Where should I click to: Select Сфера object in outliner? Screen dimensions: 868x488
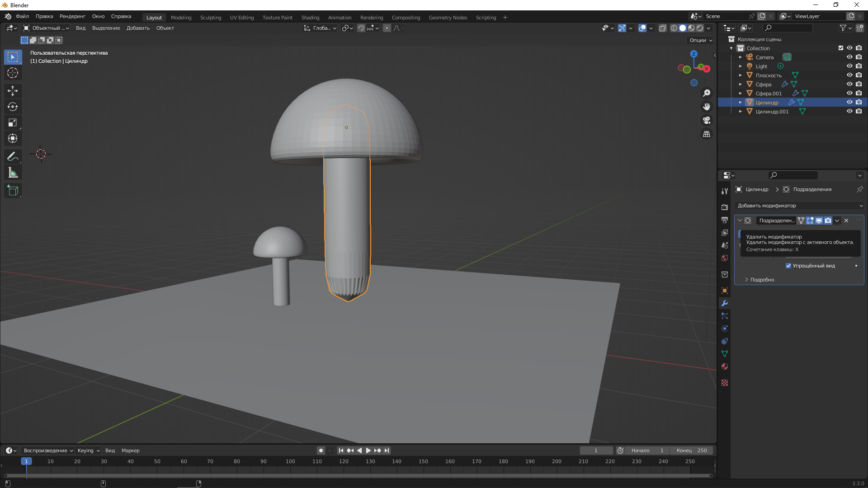click(x=764, y=84)
